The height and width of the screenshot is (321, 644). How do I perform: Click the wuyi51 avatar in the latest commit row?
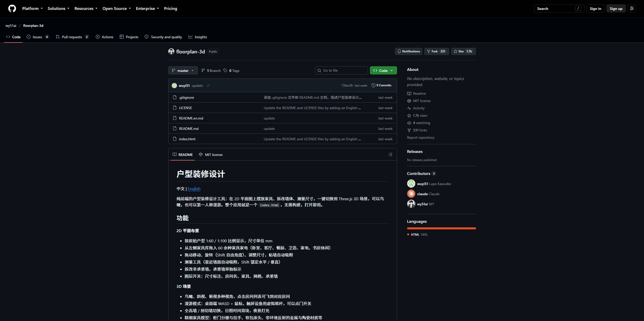tap(174, 86)
